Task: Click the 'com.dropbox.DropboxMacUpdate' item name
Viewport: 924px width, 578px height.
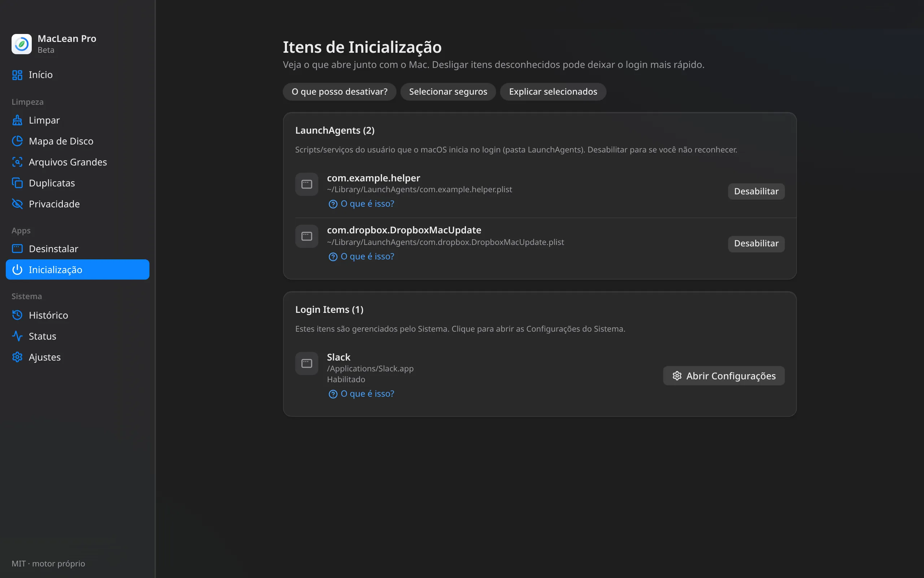Action: [x=404, y=230]
